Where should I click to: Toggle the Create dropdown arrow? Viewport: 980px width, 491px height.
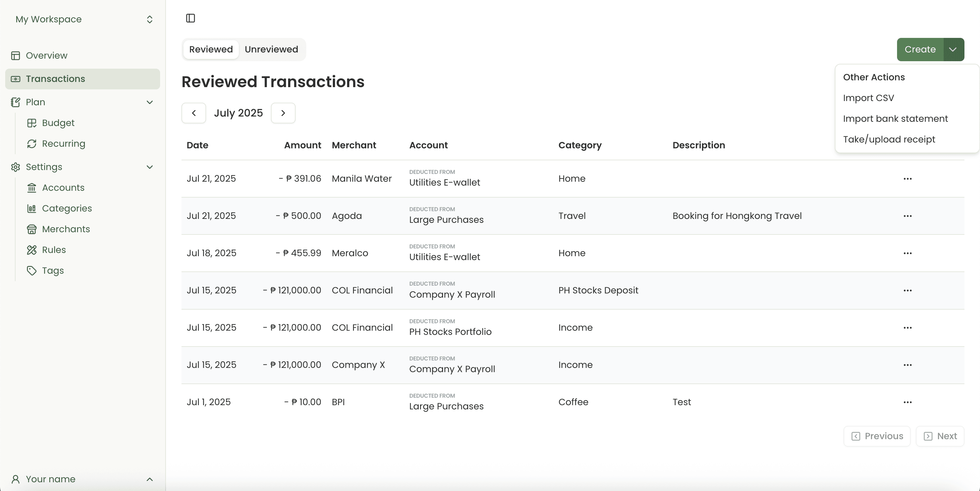(x=953, y=50)
